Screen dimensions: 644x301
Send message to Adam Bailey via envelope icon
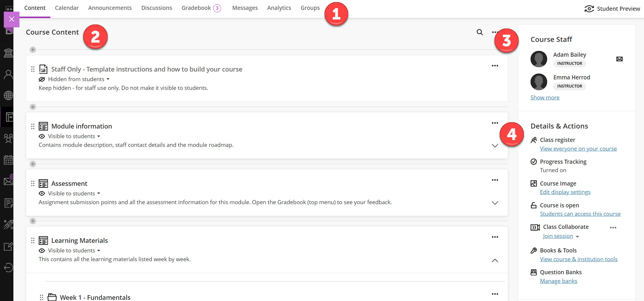click(x=619, y=59)
